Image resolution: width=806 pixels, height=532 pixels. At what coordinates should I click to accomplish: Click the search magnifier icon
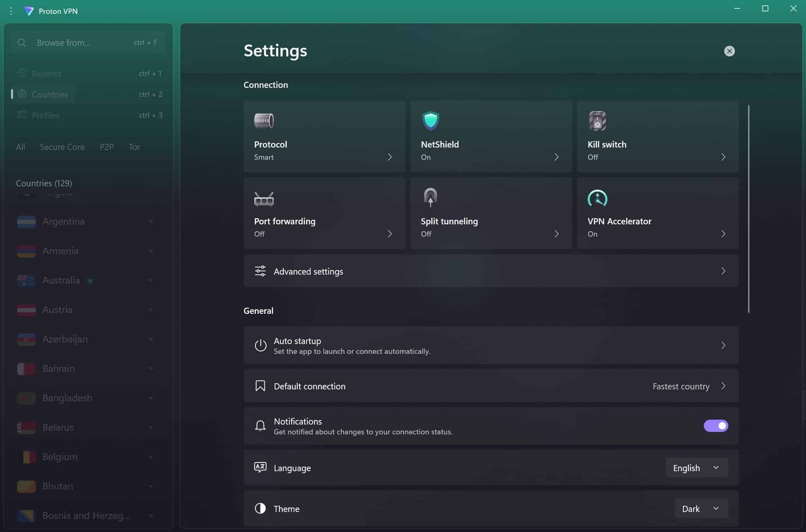click(x=22, y=42)
